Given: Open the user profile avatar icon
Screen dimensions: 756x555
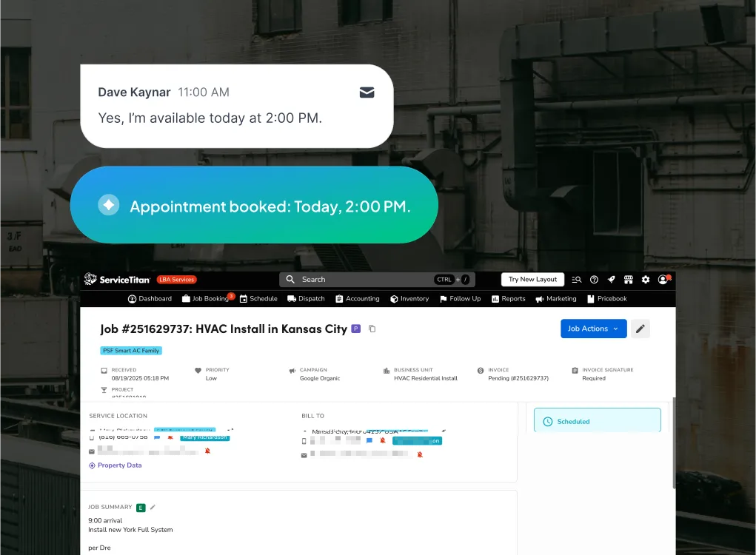Looking at the screenshot, I should 663,280.
